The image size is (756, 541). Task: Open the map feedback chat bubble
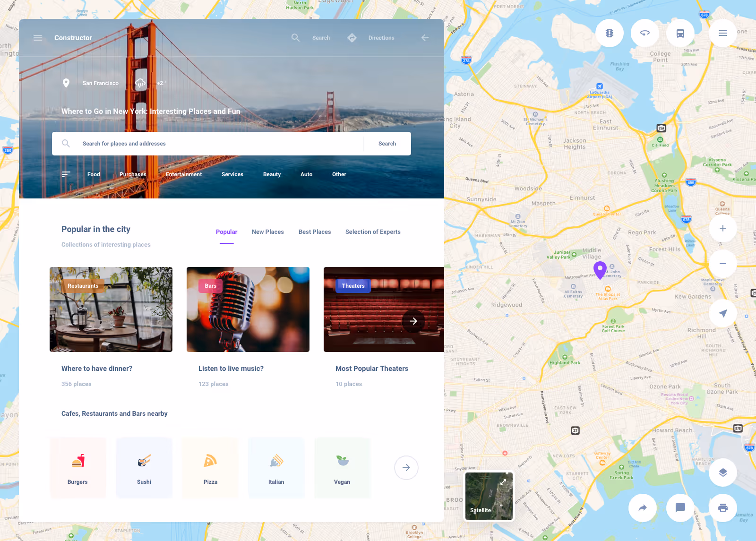(680, 508)
